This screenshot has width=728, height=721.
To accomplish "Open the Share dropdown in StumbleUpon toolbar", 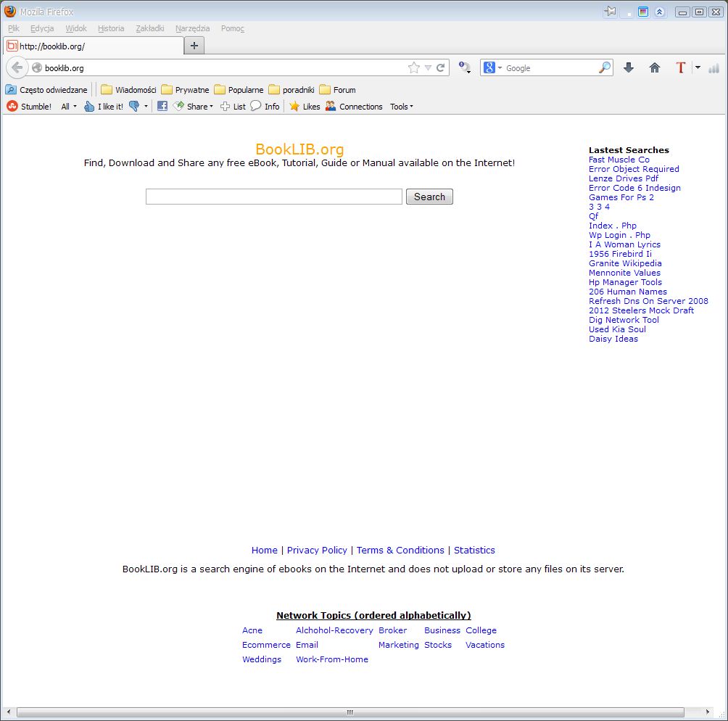I will 194,107.
